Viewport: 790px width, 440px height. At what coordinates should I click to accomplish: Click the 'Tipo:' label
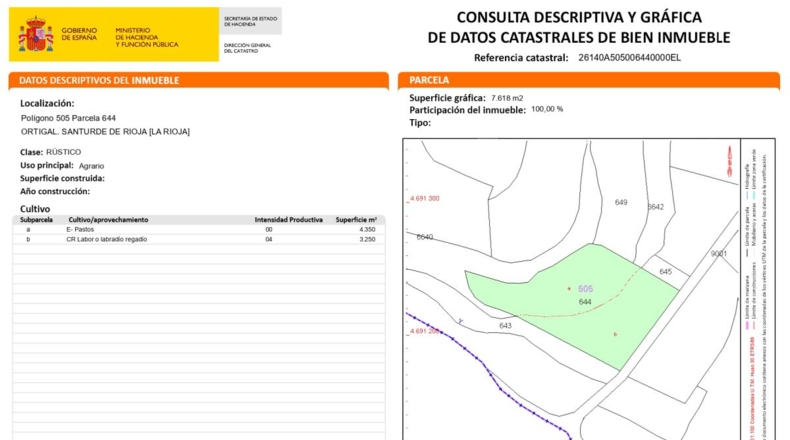pos(420,122)
